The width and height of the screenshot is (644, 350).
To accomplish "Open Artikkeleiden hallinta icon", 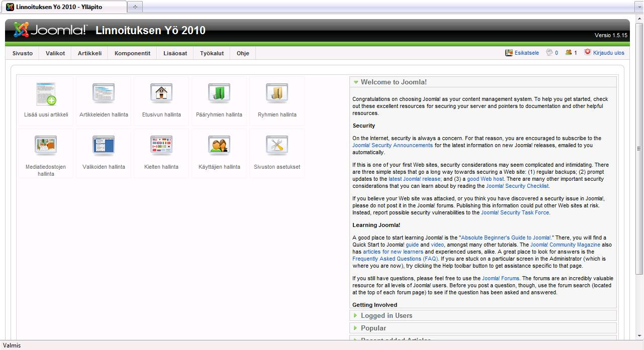I will 104,94.
